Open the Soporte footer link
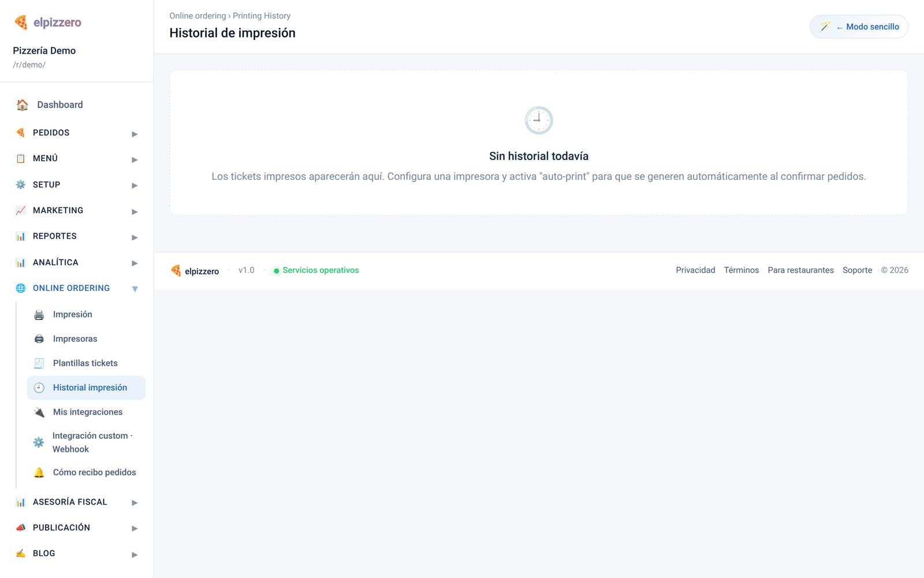The image size is (924, 578). (x=857, y=270)
